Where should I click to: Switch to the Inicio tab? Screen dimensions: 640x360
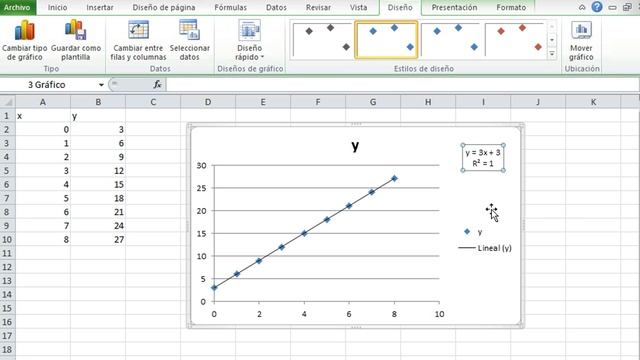point(57,7)
